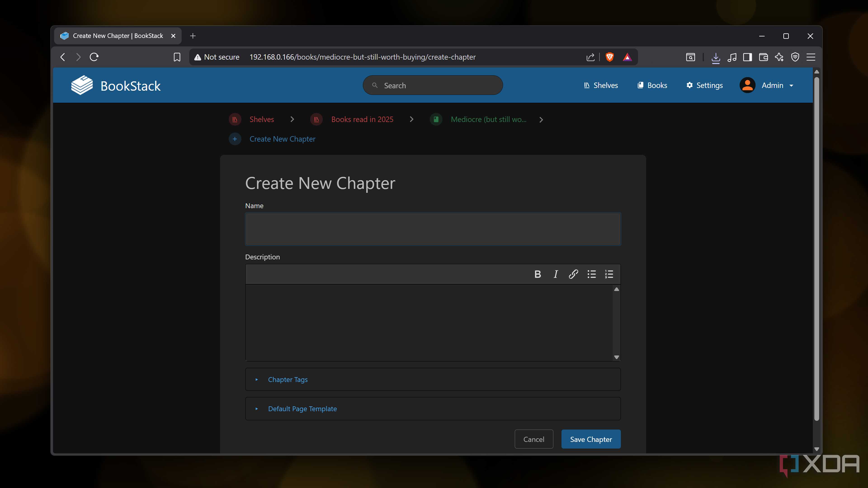
Task: Click the Brave Rewards triangle icon
Action: [627, 57]
